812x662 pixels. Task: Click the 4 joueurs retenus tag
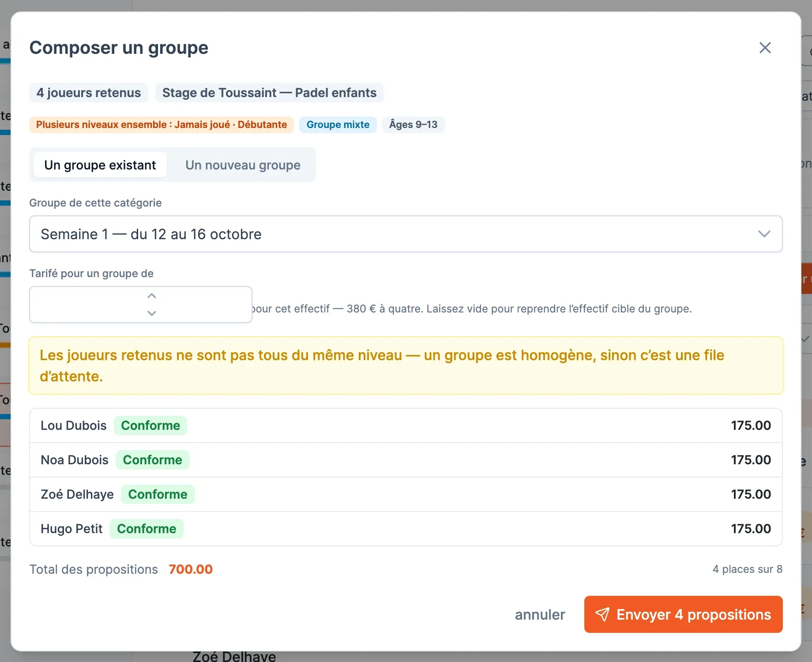coord(89,93)
